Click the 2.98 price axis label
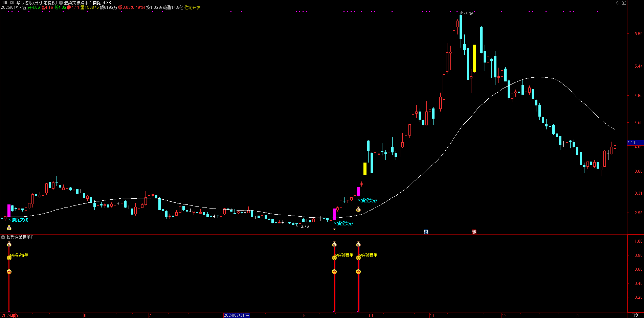644x318 pixels. pos(638,213)
